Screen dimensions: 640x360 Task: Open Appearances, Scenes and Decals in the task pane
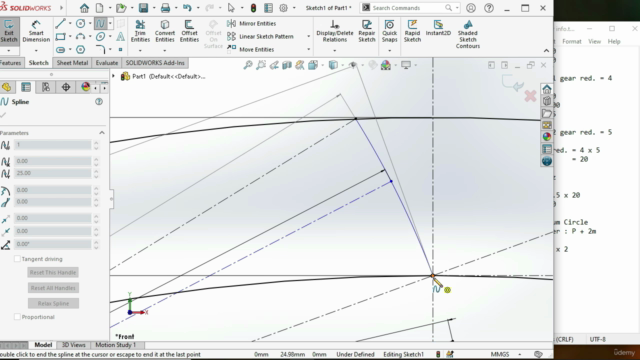[547, 137]
